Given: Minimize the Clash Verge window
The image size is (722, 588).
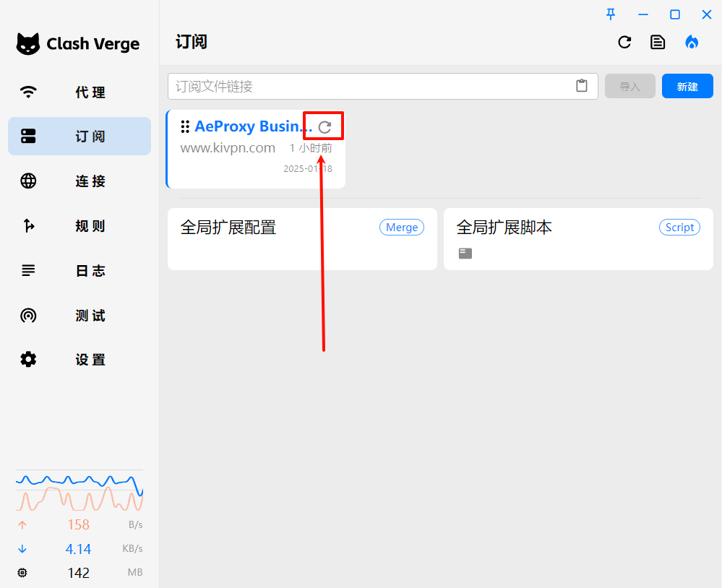Looking at the screenshot, I should (x=643, y=14).
